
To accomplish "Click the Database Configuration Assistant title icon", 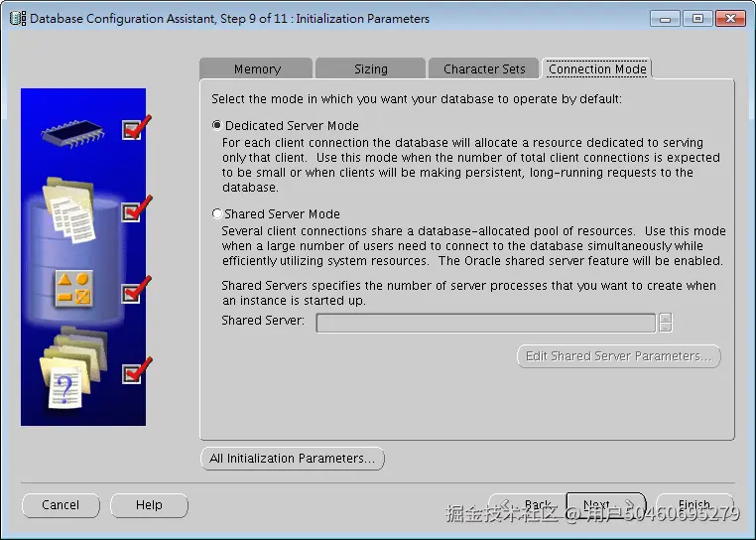I will click(x=18, y=18).
